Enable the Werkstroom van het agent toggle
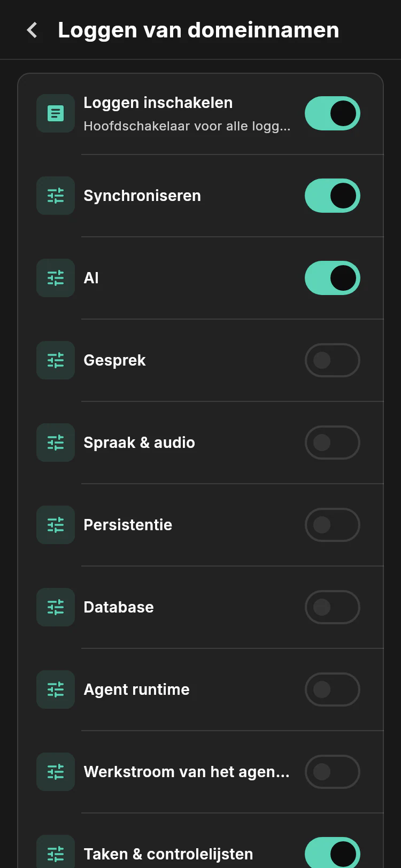The width and height of the screenshot is (401, 868). click(333, 772)
